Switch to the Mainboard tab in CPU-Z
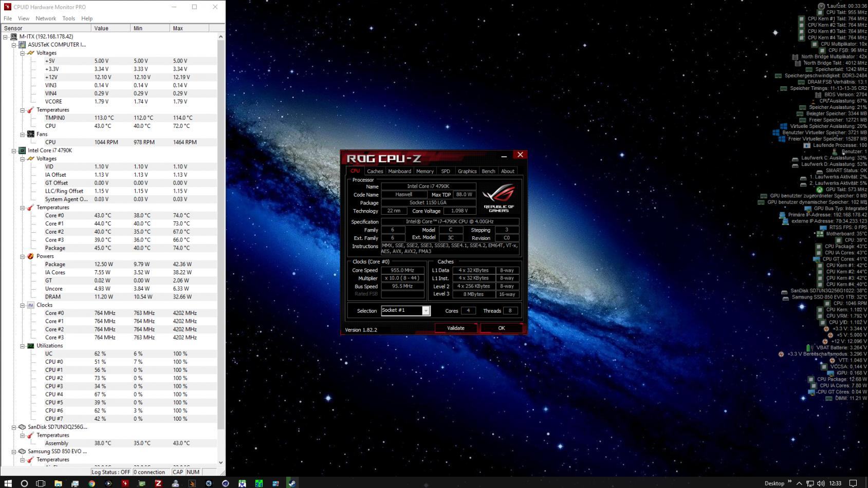Viewport: 868px width, 488px height. coord(399,171)
